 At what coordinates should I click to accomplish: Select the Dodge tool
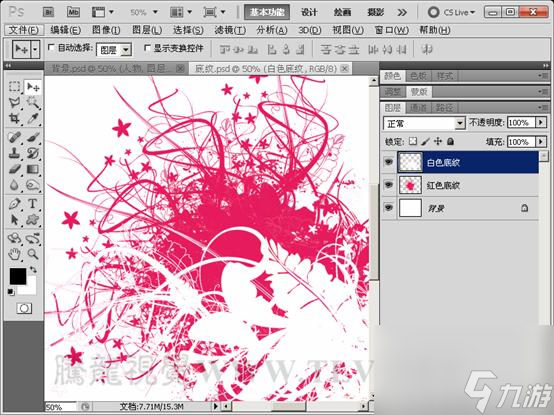click(x=33, y=185)
